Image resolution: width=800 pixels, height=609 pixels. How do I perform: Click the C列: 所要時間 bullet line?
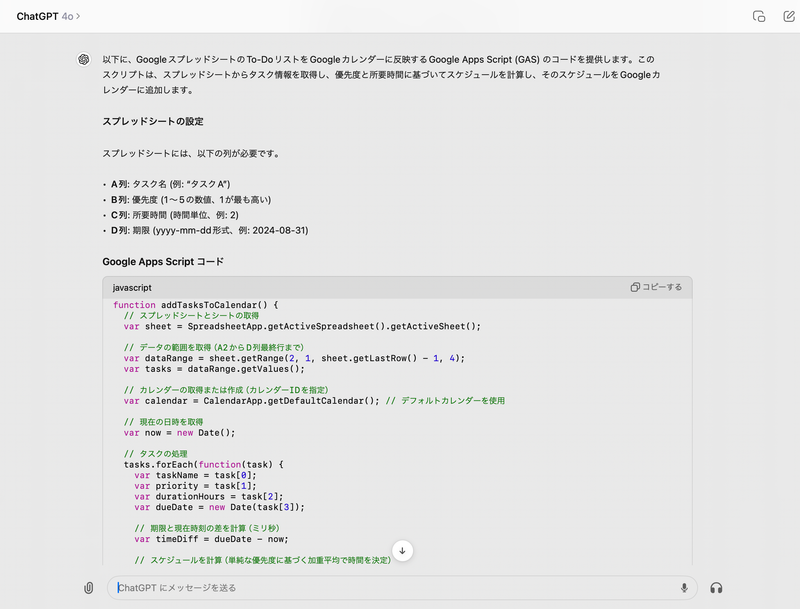(x=174, y=215)
